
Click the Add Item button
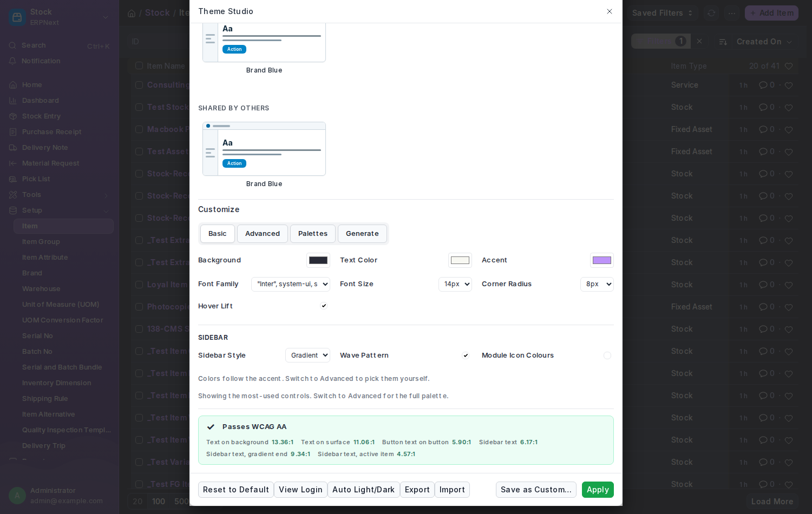point(771,13)
